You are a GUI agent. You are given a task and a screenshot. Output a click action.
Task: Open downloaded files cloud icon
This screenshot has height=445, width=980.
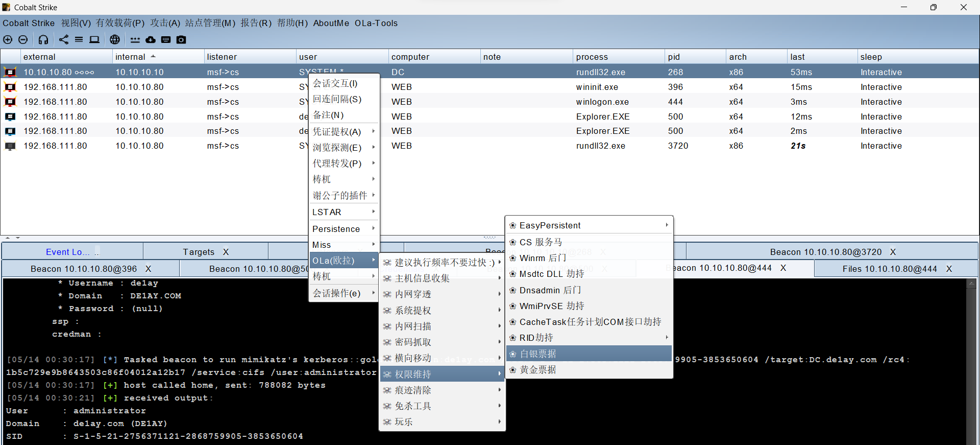151,39
